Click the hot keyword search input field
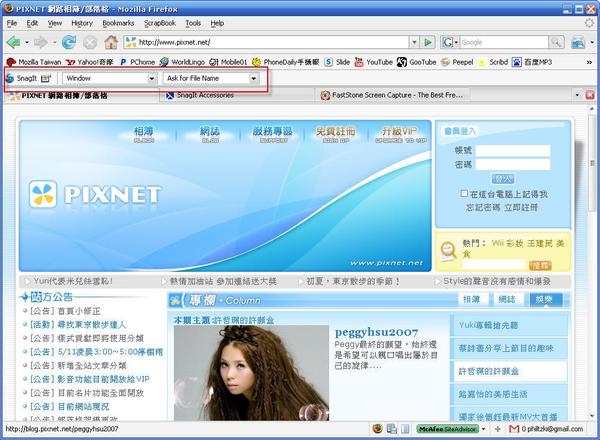 pos(494,265)
